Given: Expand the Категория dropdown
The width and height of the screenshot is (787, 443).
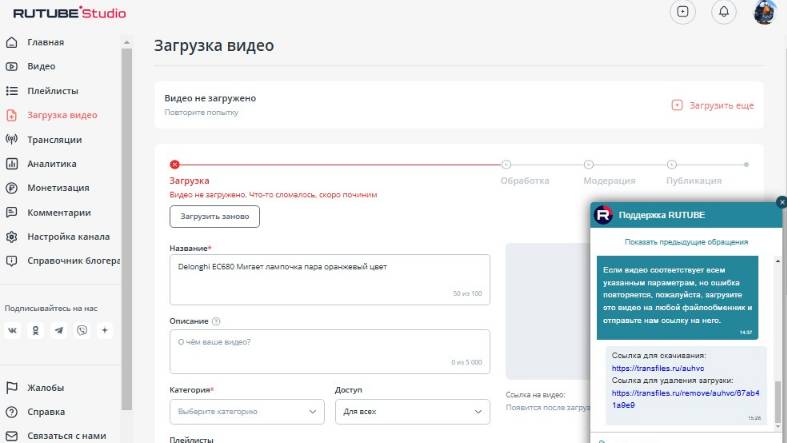Looking at the screenshot, I should (x=247, y=411).
